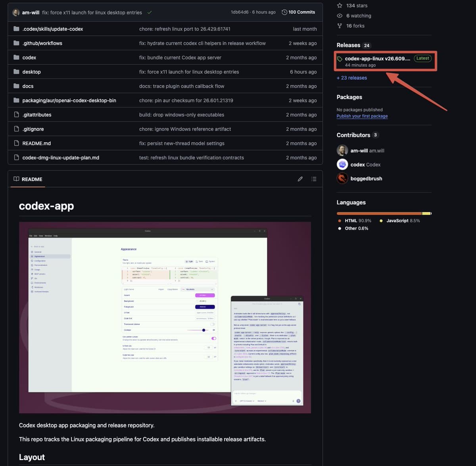
Task: Click commit 'chore: ignore Windows reference artifact'
Action: (185, 129)
